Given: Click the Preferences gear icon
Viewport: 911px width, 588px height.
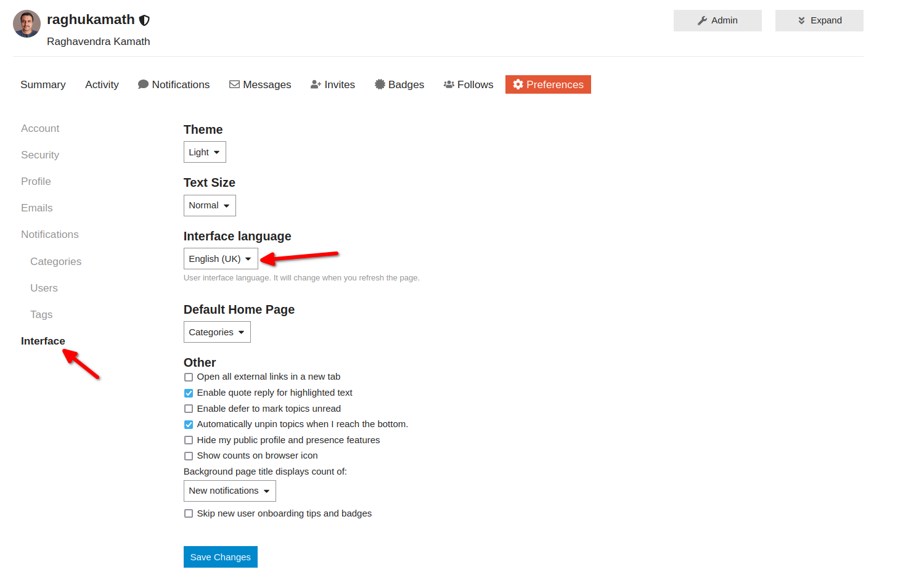Looking at the screenshot, I should pos(518,84).
